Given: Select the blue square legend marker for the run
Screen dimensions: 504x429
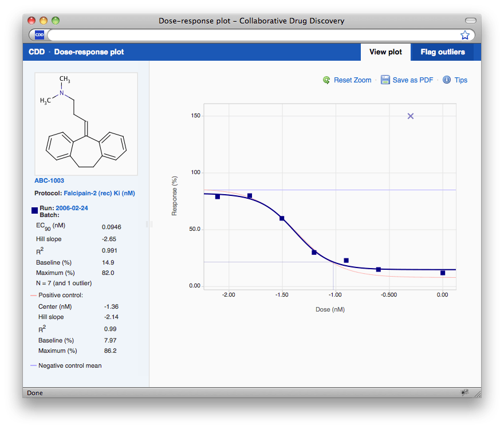Looking at the screenshot, I should [34, 210].
